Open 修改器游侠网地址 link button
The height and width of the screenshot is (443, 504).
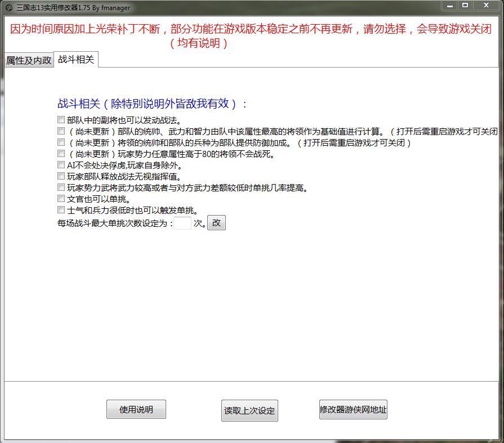(x=353, y=410)
